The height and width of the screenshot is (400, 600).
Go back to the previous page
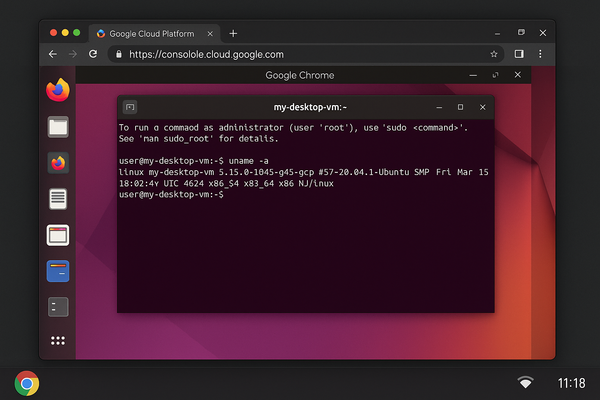point(53,54)
